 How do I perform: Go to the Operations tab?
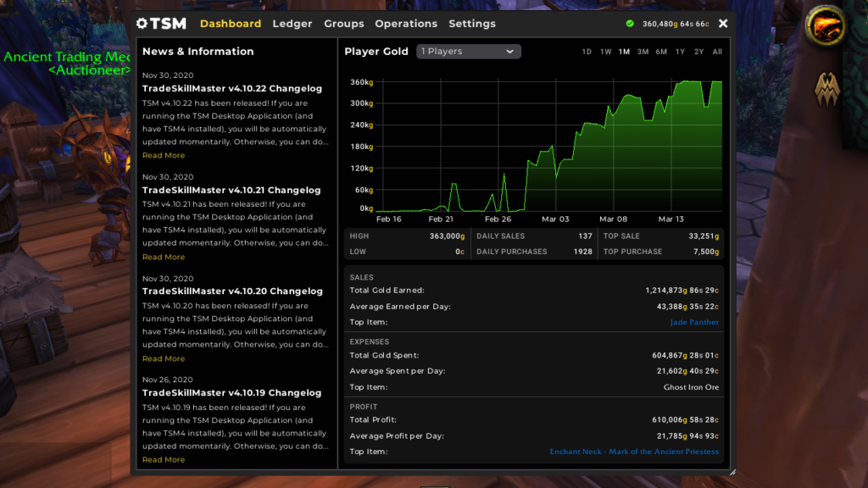click(x=406, y=24)
